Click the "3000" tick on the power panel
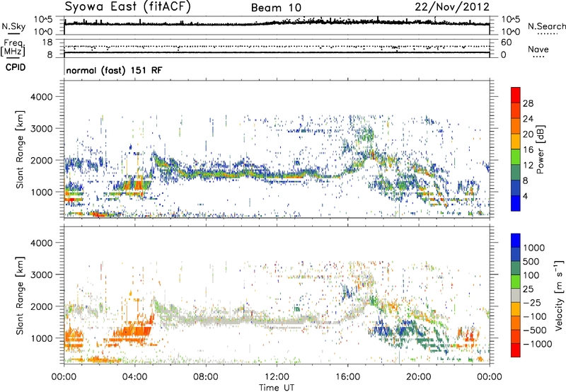 [42, 129]
